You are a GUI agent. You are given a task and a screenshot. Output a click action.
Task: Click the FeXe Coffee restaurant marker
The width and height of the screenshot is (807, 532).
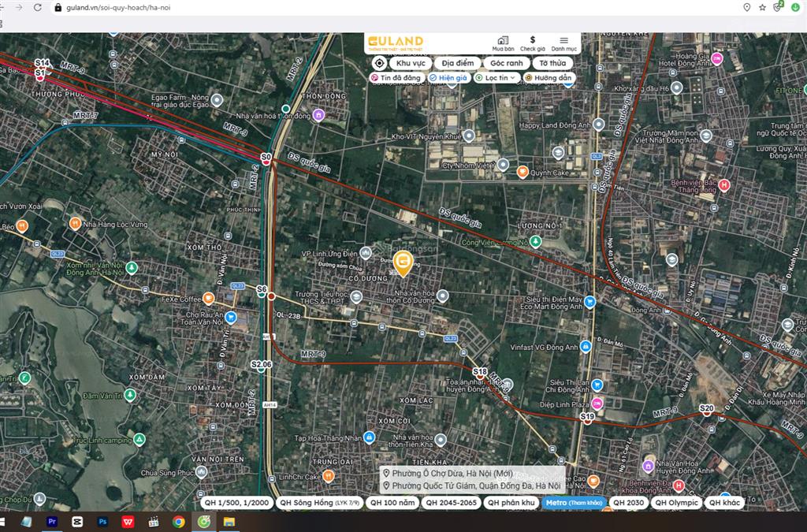[x=208, y=298]
